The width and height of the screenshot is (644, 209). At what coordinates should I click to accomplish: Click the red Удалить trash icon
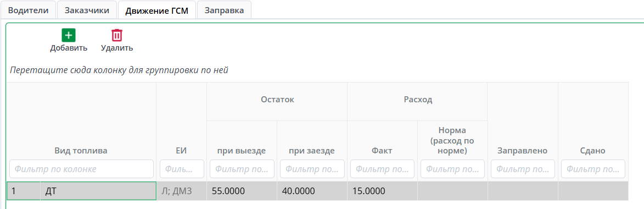(x=117, y=35)
